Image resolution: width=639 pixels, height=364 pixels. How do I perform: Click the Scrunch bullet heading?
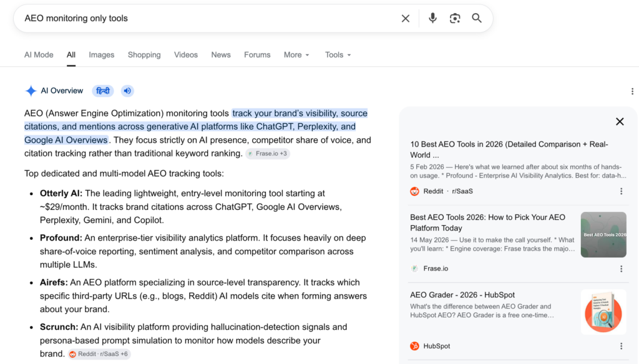pos(59,327)
